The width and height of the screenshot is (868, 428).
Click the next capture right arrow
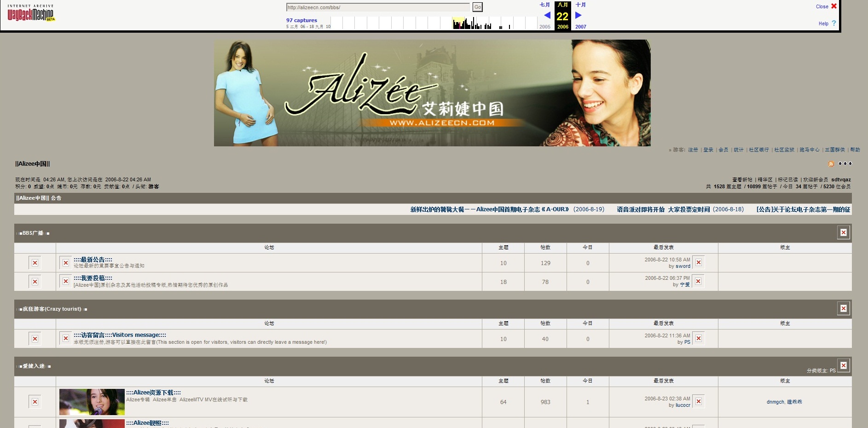point(579,15)
